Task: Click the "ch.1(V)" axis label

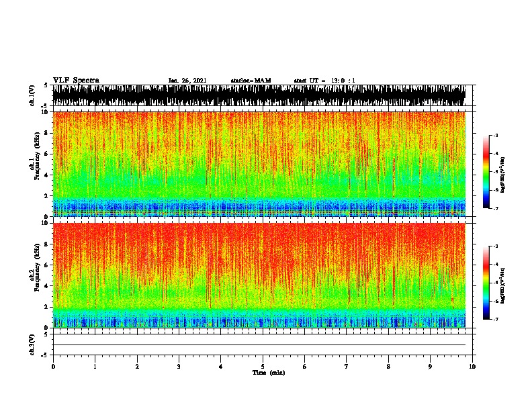Action: tap(32, 95)
